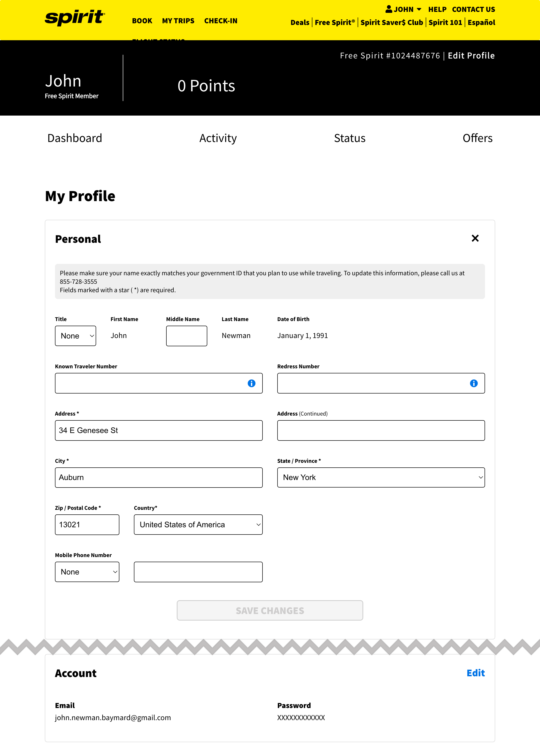540x756 pixels.
Task: Open the Known Traveler Number info tooltip
Action: [252, 383]
